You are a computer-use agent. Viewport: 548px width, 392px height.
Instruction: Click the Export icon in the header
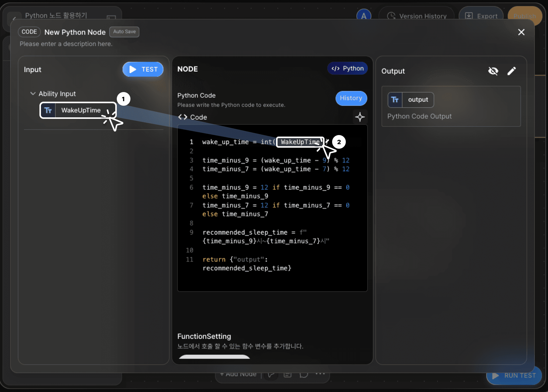pyautogui.click(x=469, y=16)
